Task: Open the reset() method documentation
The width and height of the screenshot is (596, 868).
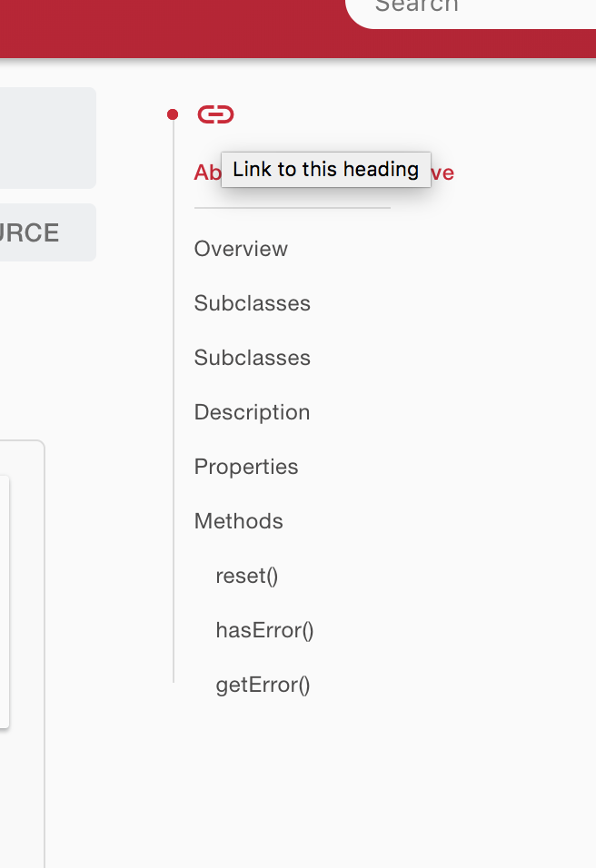Action: tap(246, 576)
